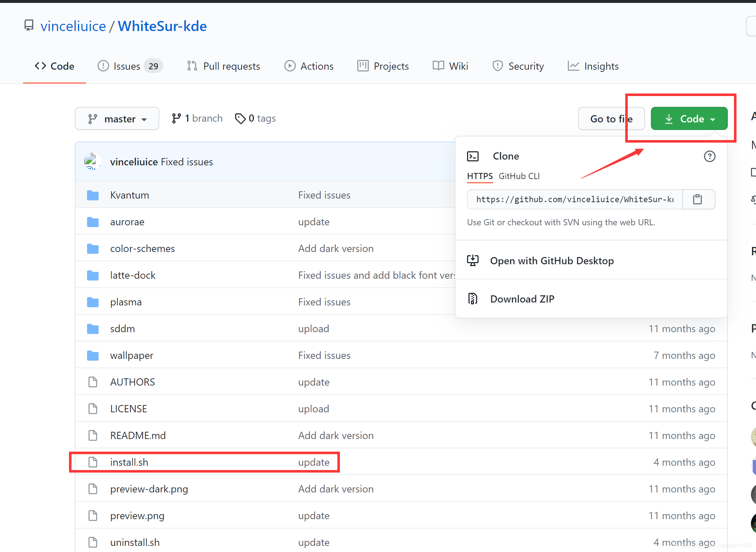Click the aurorae folder icon
Viewport: 756px width, 552px height.
(93, 222)
